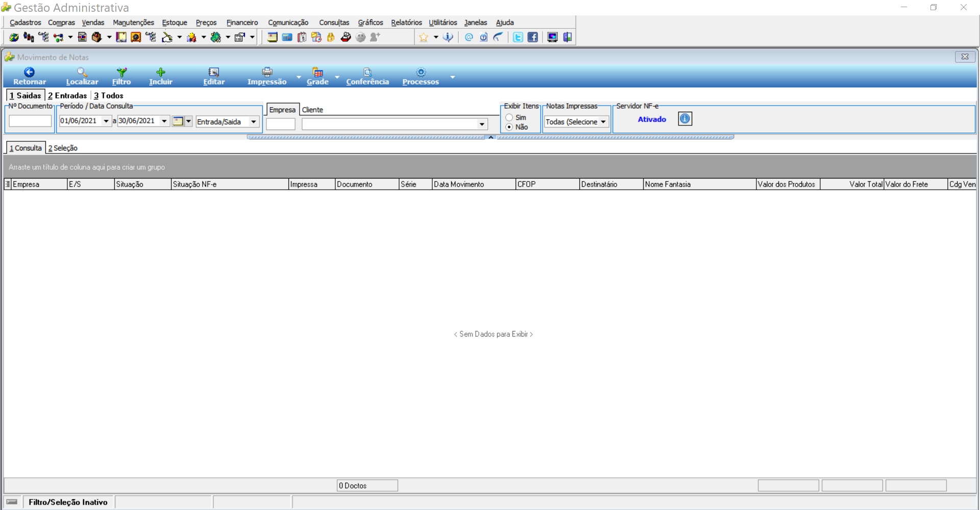Open Localizar magnifier search tool
Screen dimensions: 980x510
[x=82, y=72]
